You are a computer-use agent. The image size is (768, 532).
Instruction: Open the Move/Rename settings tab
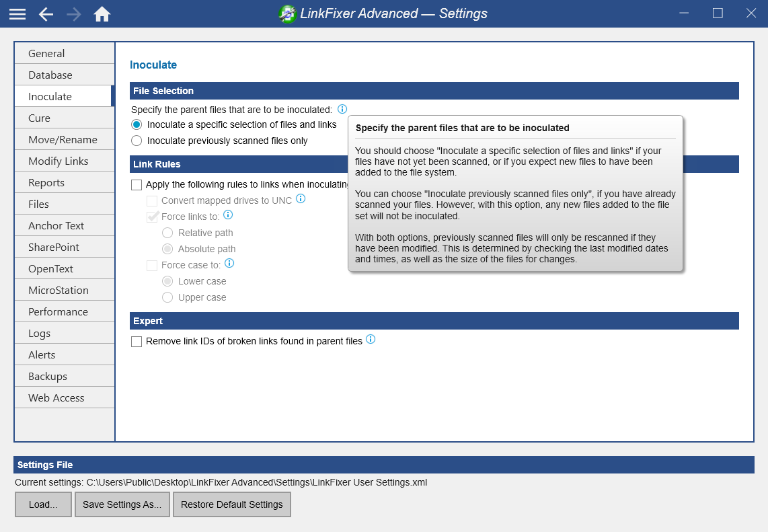click(65, 140)
